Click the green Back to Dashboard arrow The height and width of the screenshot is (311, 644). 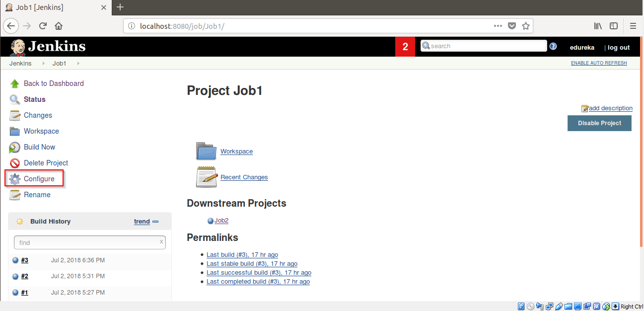(x=15, y=83)
